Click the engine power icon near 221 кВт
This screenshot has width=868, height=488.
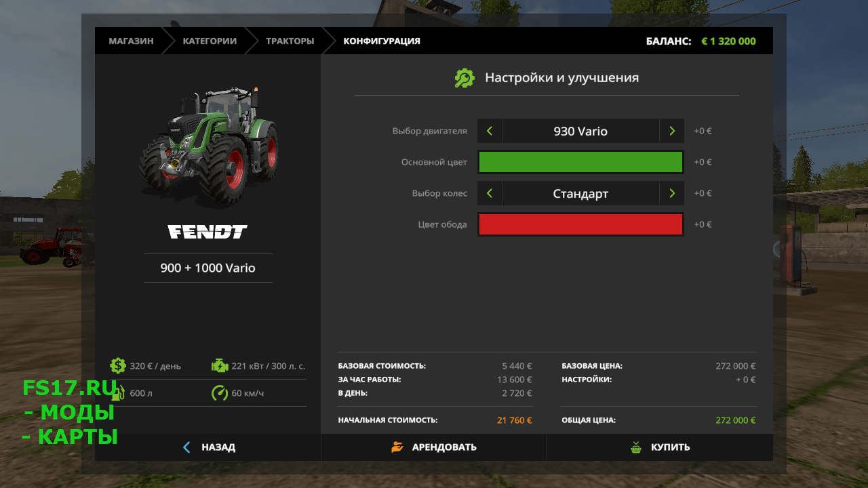[x=220, y=366]
